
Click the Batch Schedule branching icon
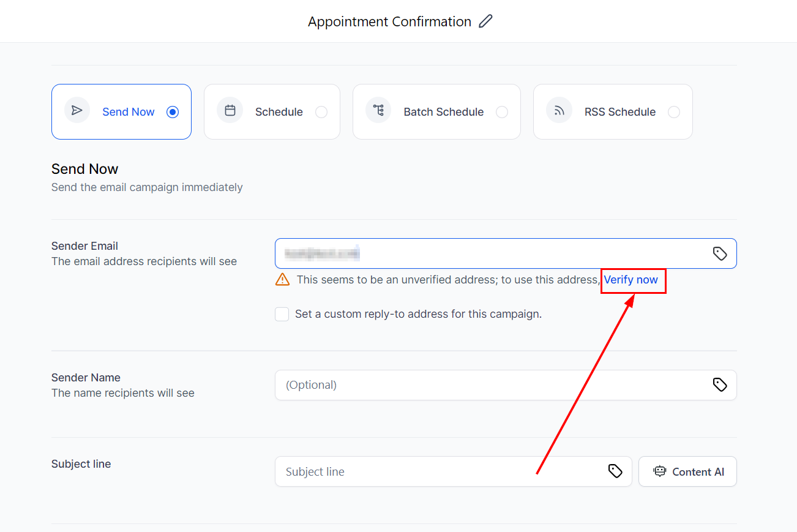[378, 111]
